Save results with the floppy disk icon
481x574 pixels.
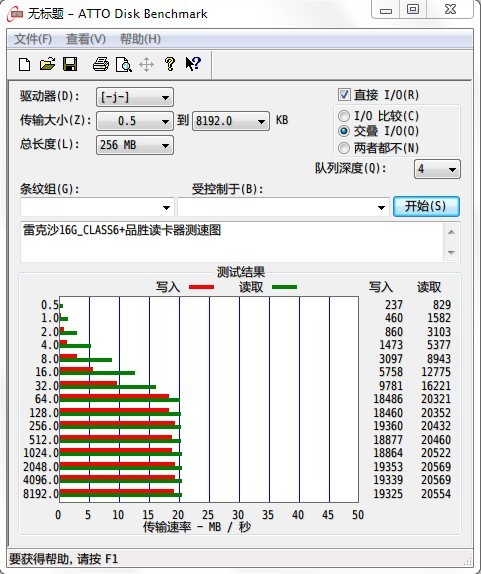click(x=70, y=64)
